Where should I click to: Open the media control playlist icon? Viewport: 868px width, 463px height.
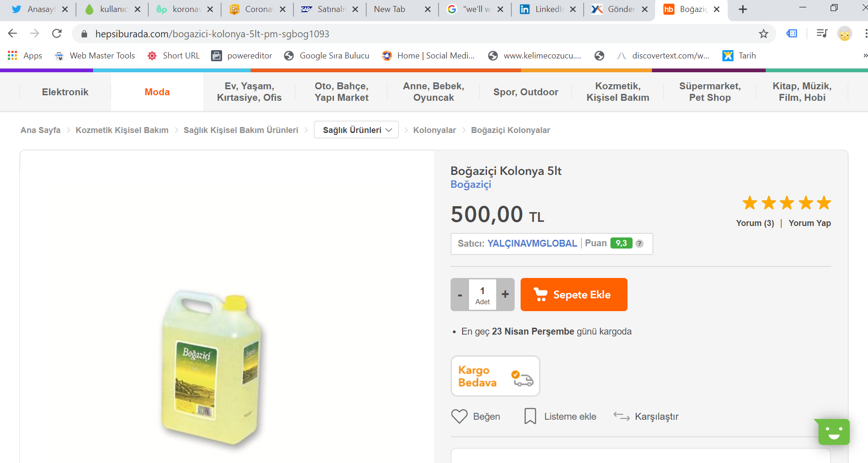coord(821,34)
